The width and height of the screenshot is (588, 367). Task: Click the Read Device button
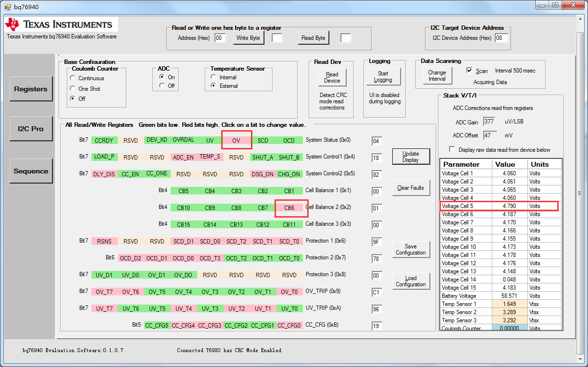[332, 77]
